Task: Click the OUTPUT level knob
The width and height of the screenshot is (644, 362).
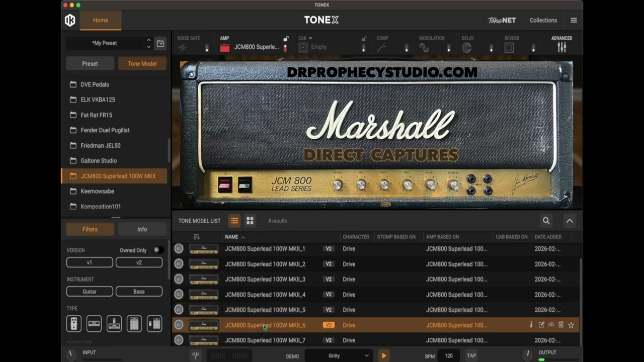Action: [x=528, y=354]
